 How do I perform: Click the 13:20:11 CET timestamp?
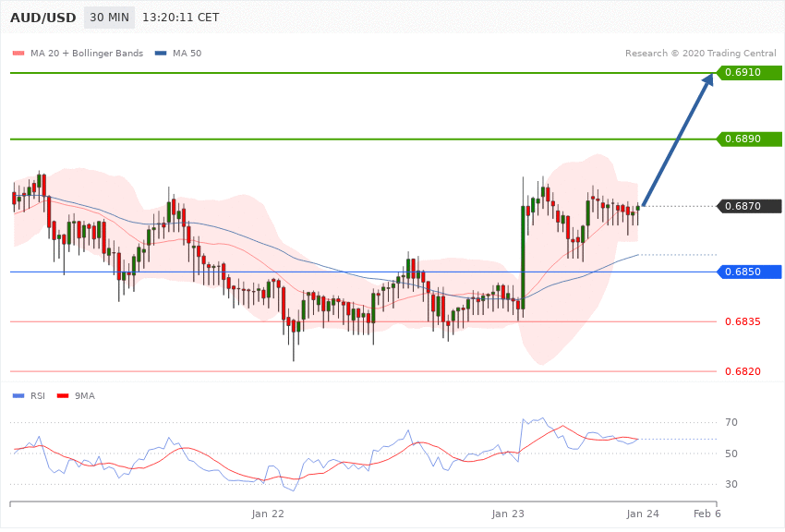coord(181,18)
